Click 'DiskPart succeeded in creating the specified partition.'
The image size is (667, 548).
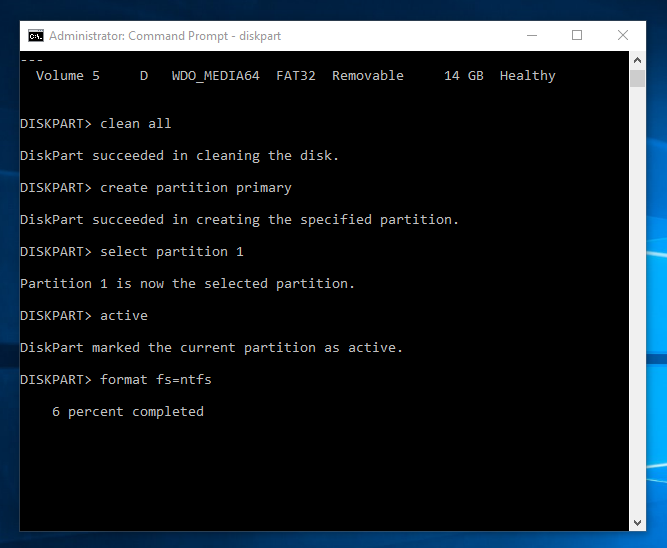coord(239,220)
